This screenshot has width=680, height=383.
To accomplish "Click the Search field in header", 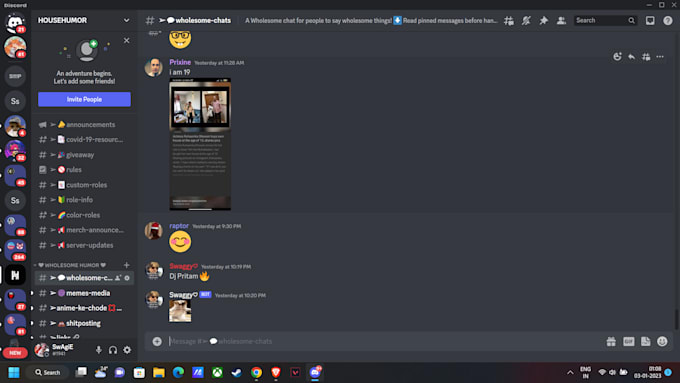I will tap(605, 20).
